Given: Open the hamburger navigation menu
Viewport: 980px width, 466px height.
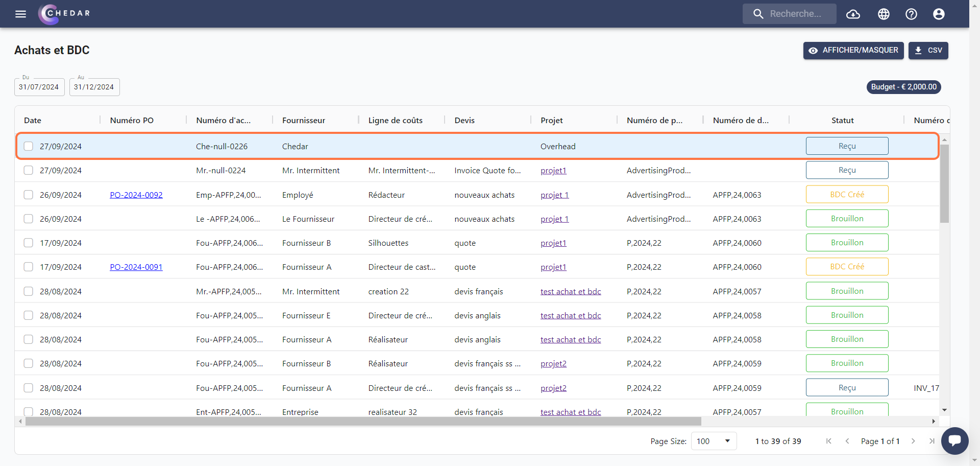Looking at the screenshot, I should point(20,14).
